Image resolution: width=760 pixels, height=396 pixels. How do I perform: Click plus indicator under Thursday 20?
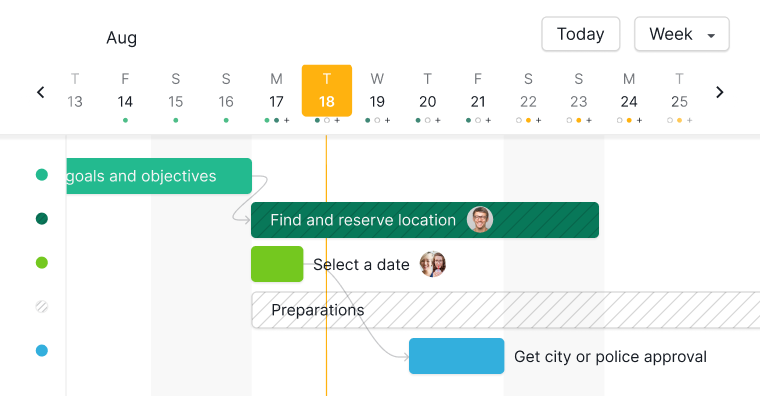tap(438, 120)
